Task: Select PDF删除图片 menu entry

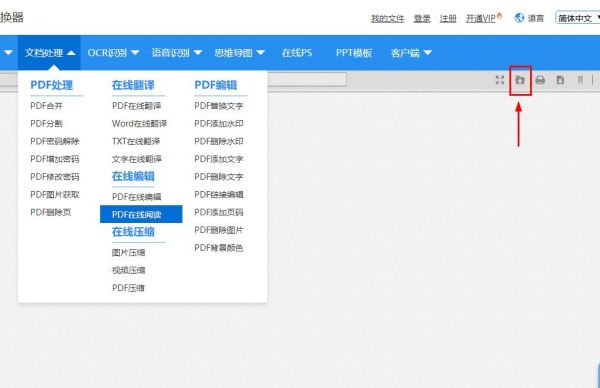Action: coord(219,230)
